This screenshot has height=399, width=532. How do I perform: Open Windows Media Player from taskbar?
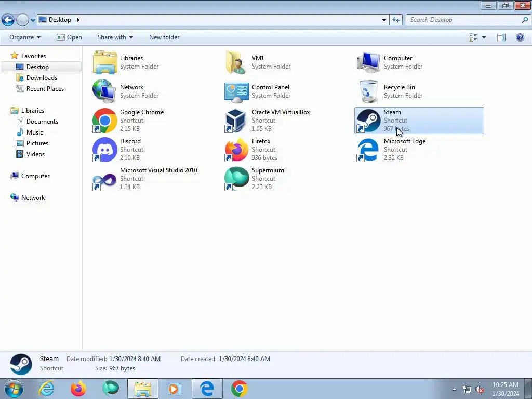[175, 389]
